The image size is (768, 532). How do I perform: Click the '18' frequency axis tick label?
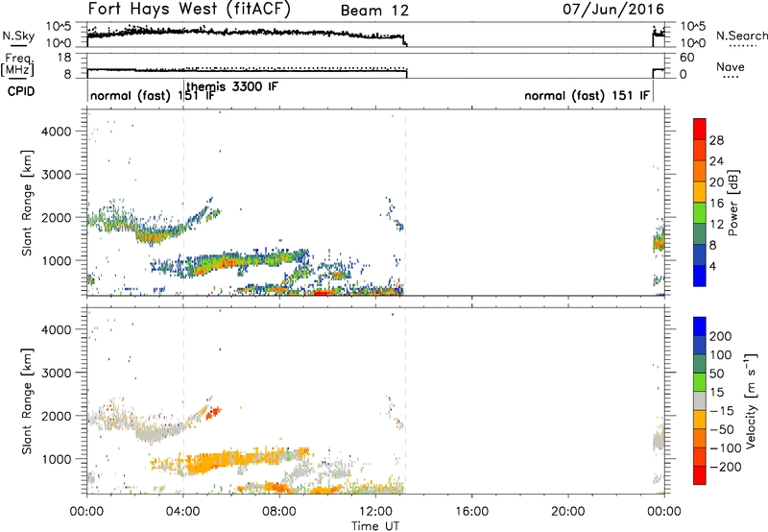64,58
